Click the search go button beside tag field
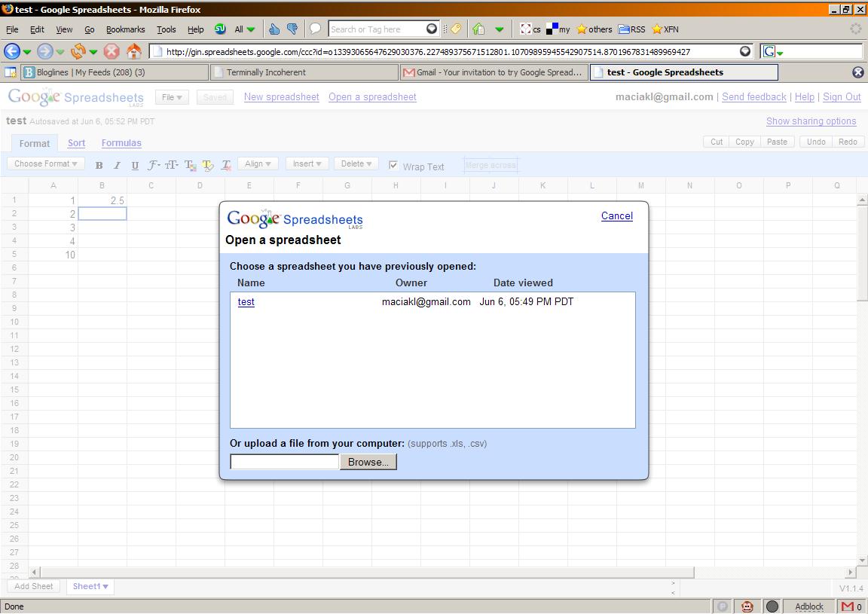 (432, 29)
